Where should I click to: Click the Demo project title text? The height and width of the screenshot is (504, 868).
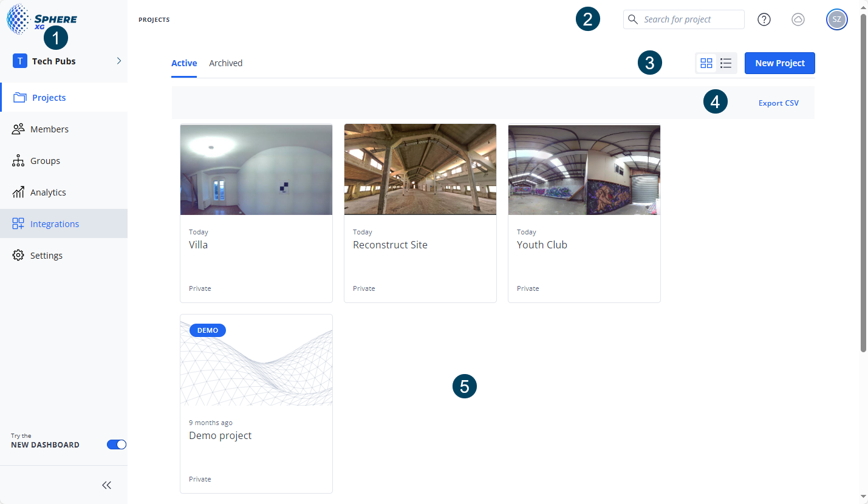click(x=220, y=436)
